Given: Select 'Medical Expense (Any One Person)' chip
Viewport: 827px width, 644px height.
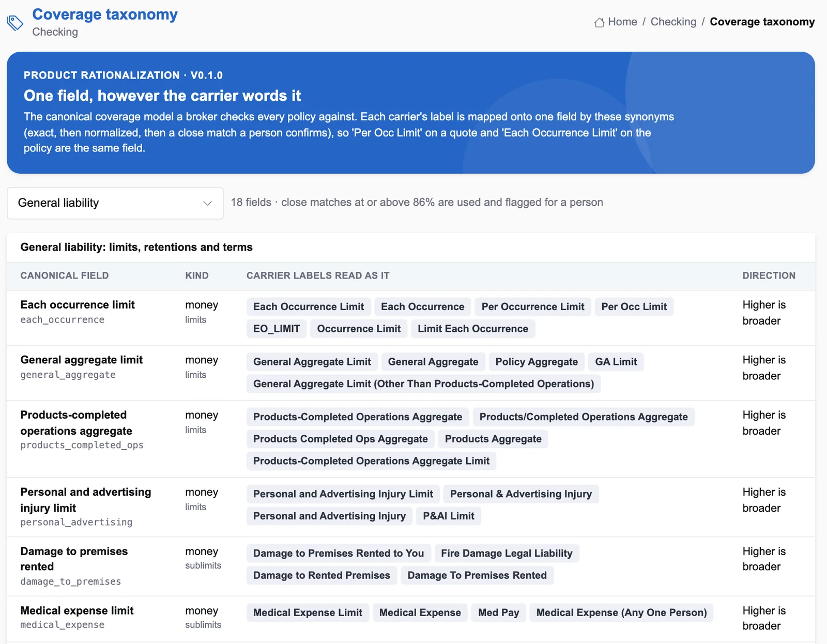Looking at the screenshot, I should (621, 613).
